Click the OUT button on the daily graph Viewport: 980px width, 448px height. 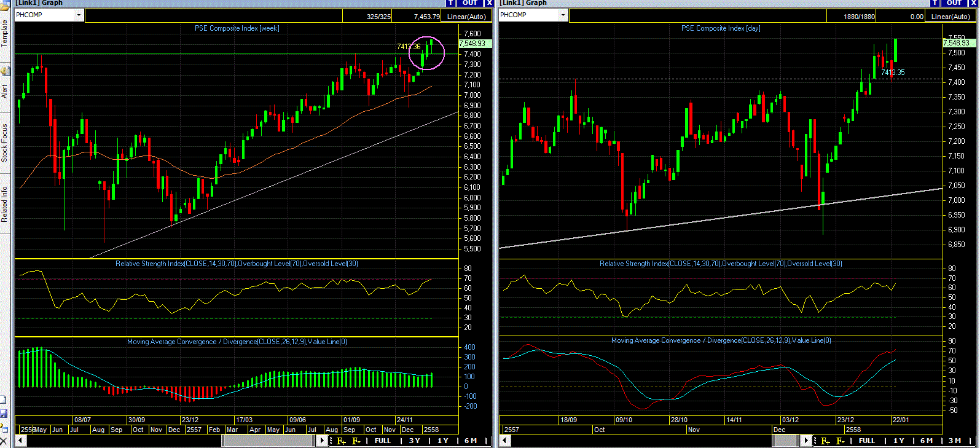click(954, 3)
